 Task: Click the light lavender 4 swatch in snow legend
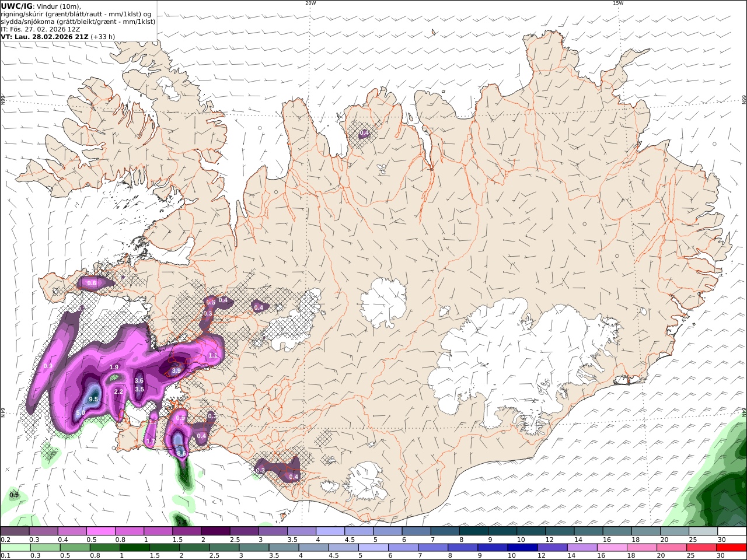tap(330, 531)
